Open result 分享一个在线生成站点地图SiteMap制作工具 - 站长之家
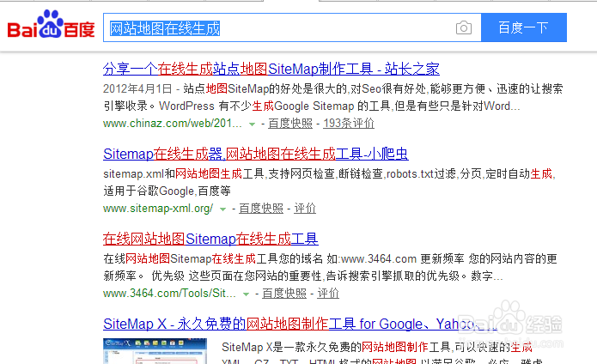This screenshot has width=597, height=364. pyautogui.click(x=271, y=69)
